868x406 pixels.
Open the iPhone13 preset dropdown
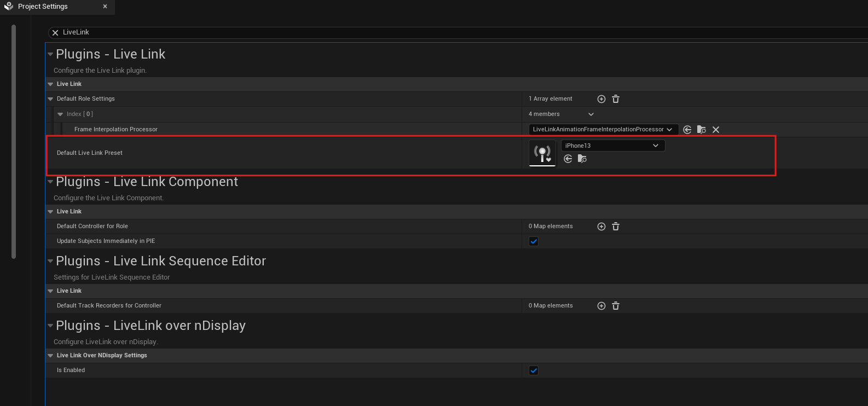612,146
